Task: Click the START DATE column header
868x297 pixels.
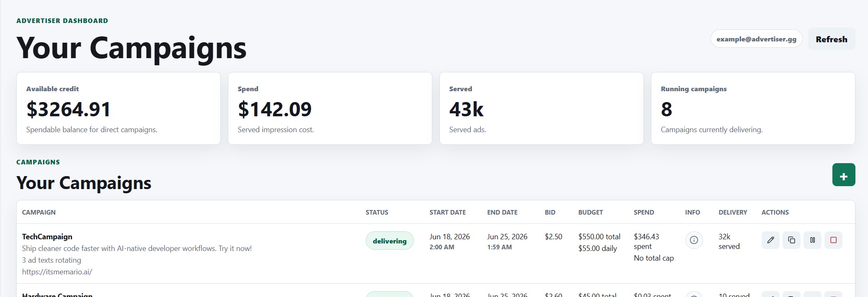Action: (x=447, y=213)
